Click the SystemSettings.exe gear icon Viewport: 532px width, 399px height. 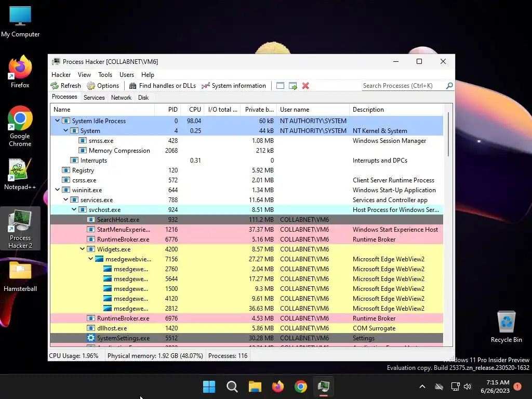[x=90, y=338]
